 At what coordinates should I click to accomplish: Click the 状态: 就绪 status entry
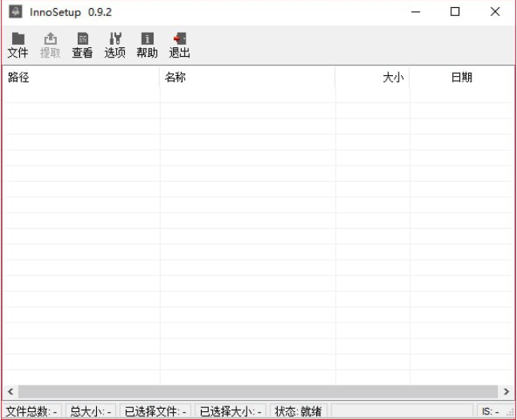299,411
